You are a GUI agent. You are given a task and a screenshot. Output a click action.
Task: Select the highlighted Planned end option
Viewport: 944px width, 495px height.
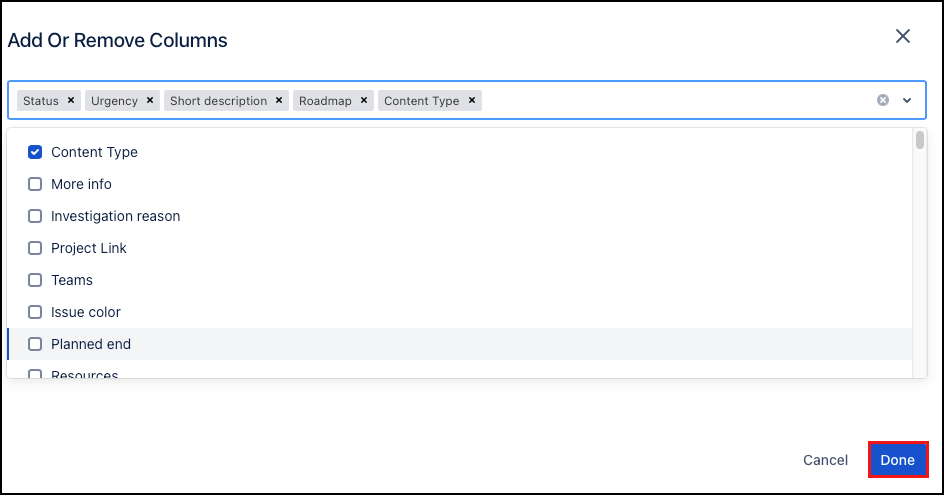tap(459, 344)
